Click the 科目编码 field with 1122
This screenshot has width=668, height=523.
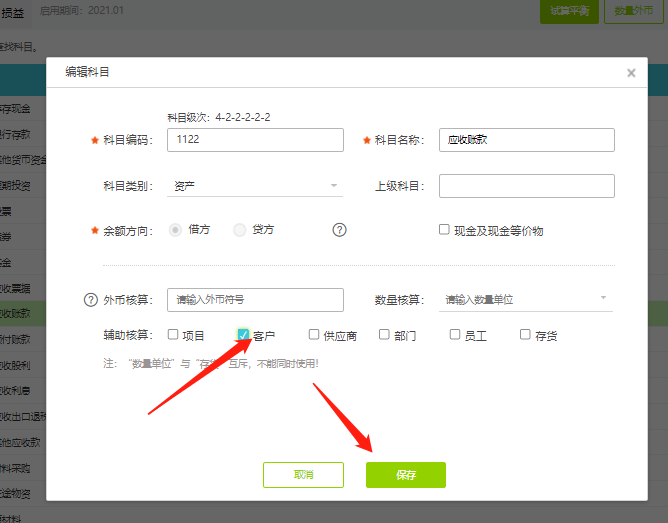(255, 140)
